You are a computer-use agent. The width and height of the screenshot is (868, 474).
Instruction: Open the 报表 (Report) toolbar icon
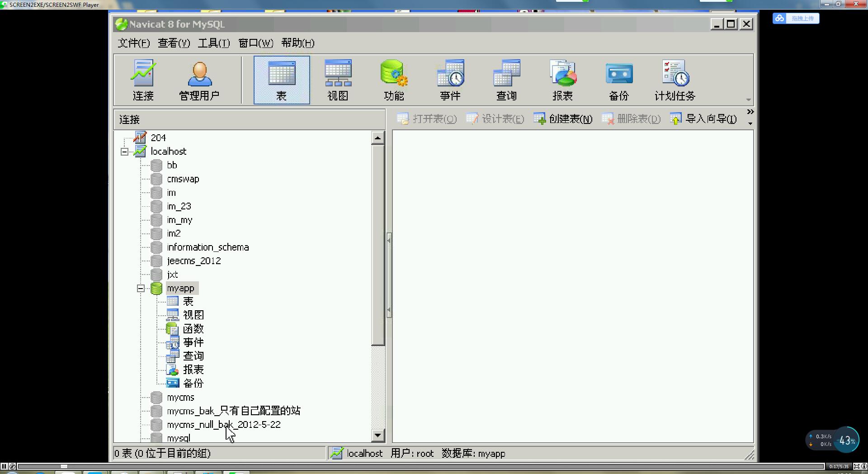(562, 80)
